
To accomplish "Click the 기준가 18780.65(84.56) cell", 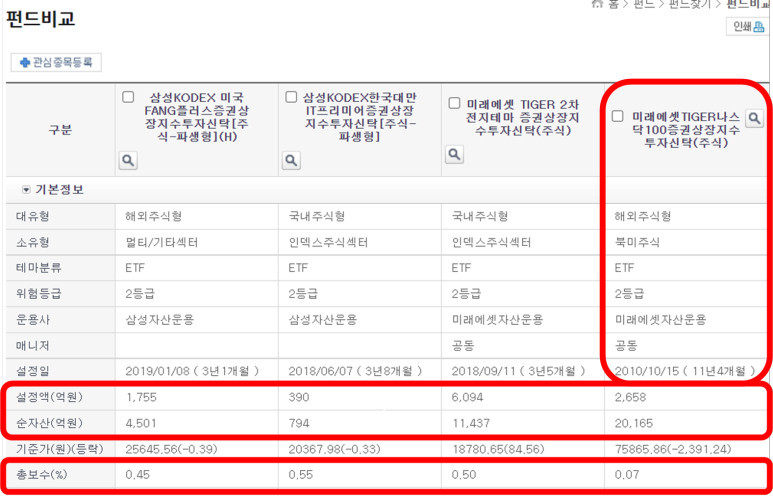I will click(498, 449).
